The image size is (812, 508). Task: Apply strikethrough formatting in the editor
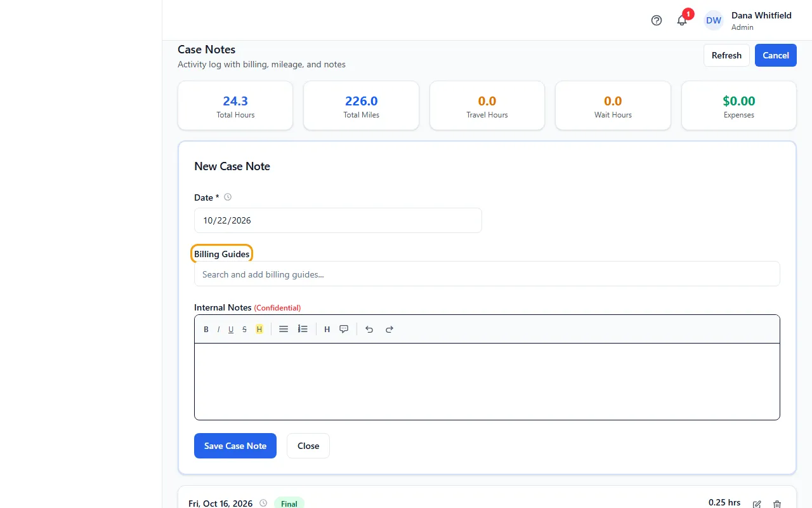[244, 329]
